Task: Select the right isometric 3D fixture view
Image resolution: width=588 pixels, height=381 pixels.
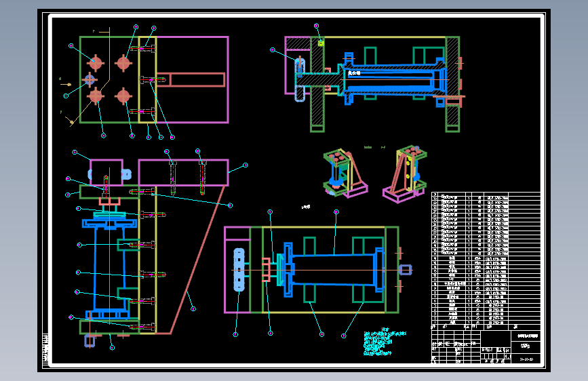Action: [405, 174]
